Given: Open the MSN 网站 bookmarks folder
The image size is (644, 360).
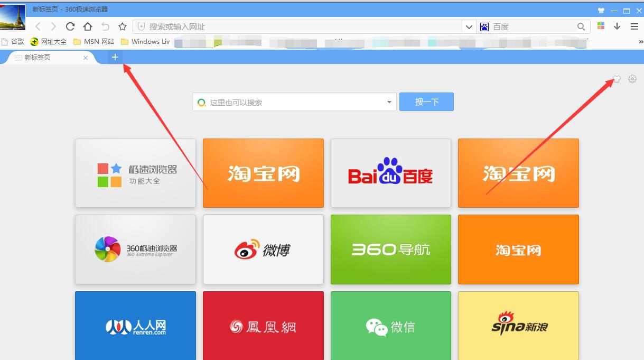Looking at the screenshot, I should tap(94, 41).
